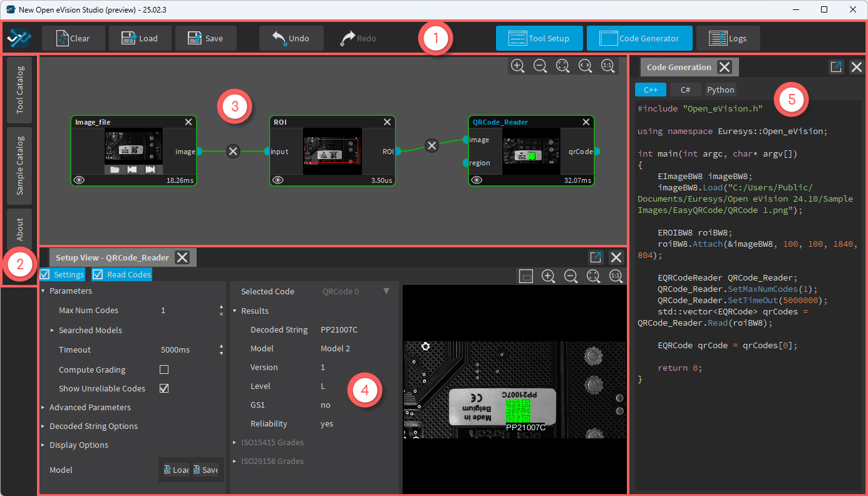Click the 1:1 zoom icon in graph view

(x=607, y=66)
